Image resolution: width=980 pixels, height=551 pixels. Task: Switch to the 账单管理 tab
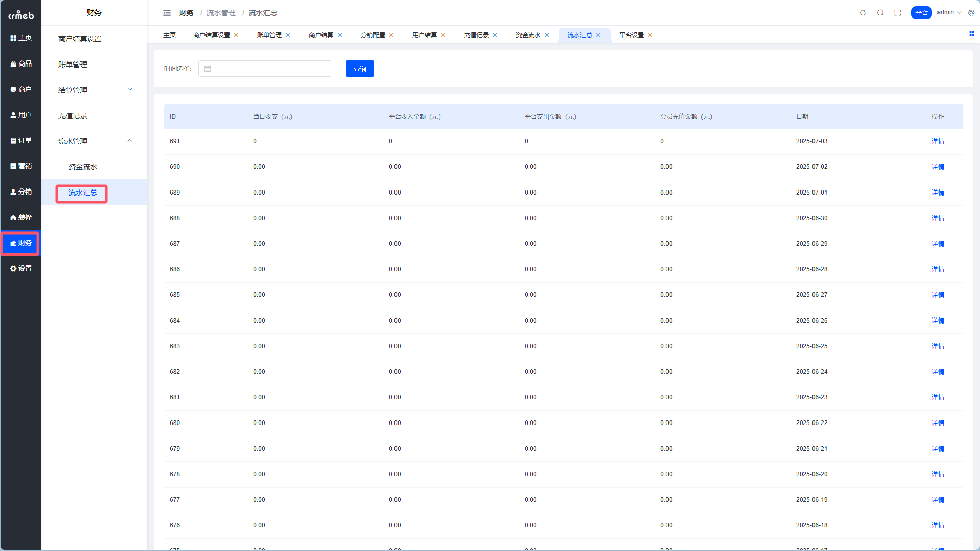[269, 35]
